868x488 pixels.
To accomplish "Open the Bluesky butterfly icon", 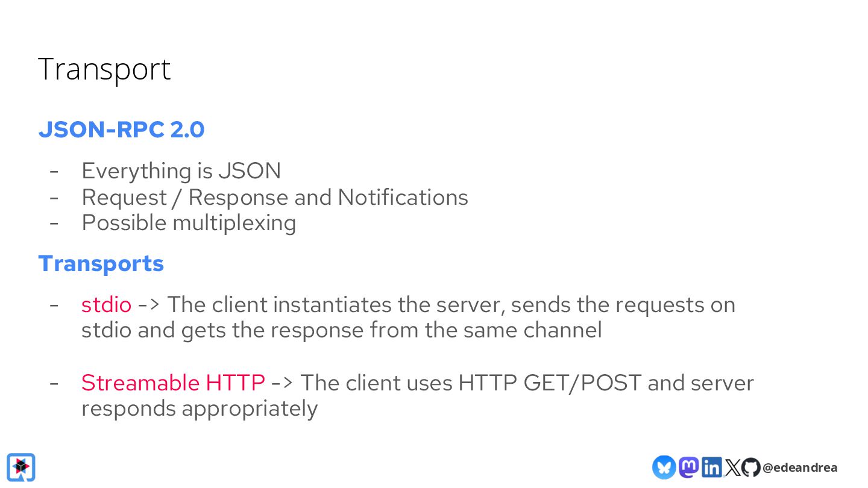I will pyautogui.click(x=664, y=467).
